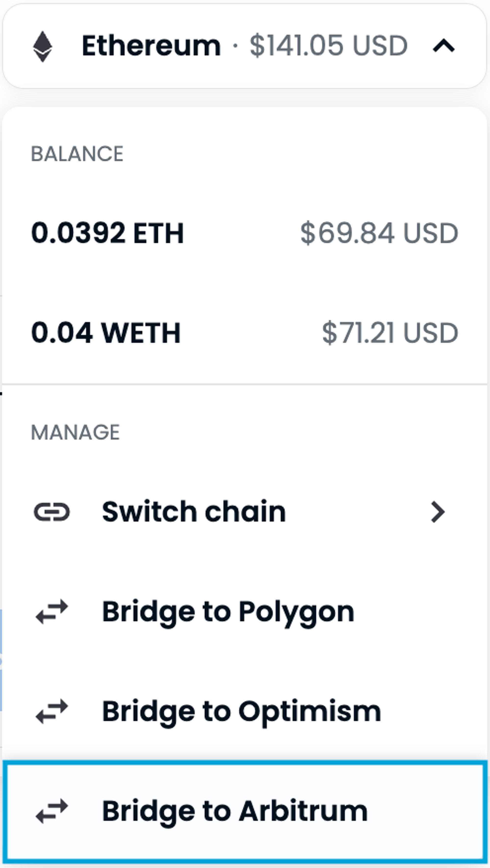Click the chain link icon

pyautogui.click(x=52, y=512)
